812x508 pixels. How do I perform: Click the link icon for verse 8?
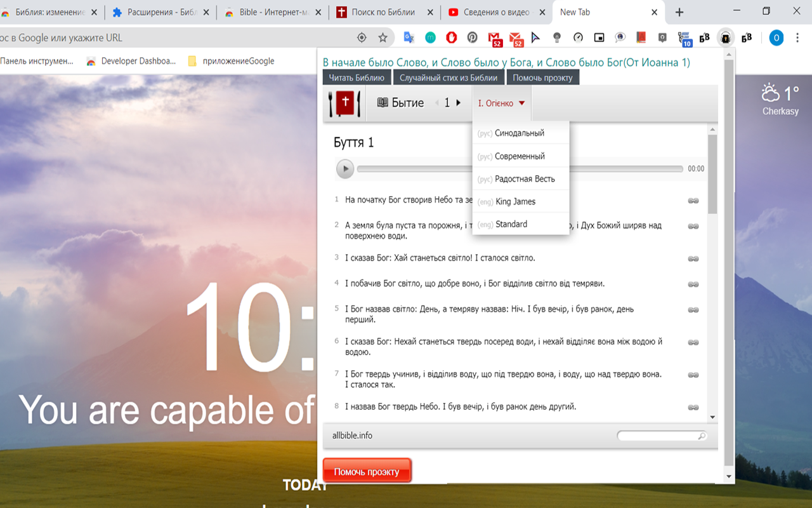coord(693,407)
